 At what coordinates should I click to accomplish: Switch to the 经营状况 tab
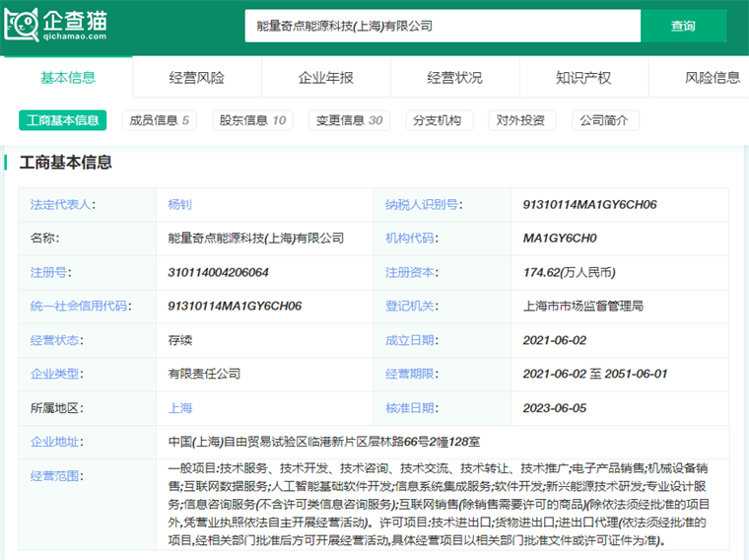(x=455, y=78)
